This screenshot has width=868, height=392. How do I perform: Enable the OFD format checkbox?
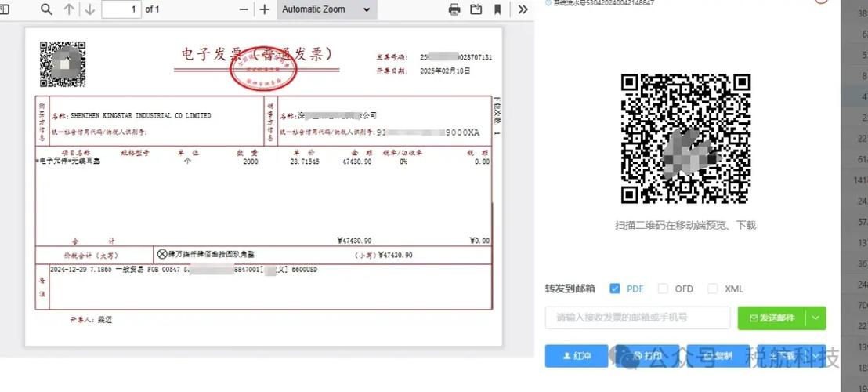click(x=663, y=289)
